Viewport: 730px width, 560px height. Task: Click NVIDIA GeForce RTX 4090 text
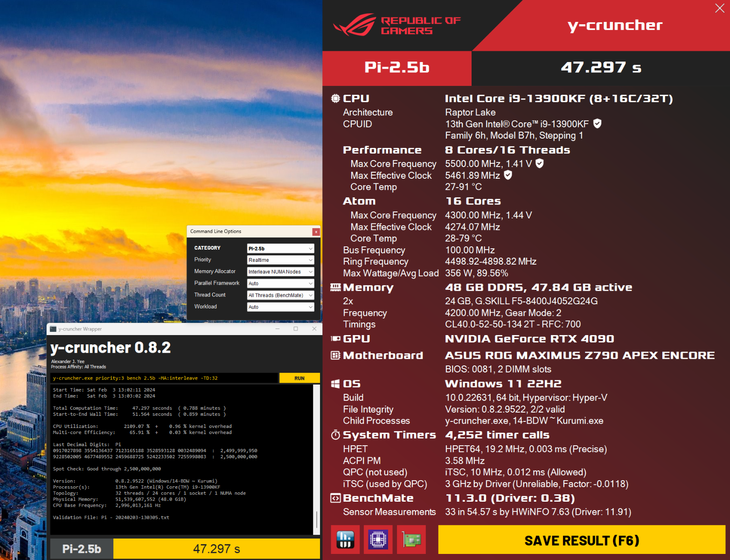click(x=529, y=339)
